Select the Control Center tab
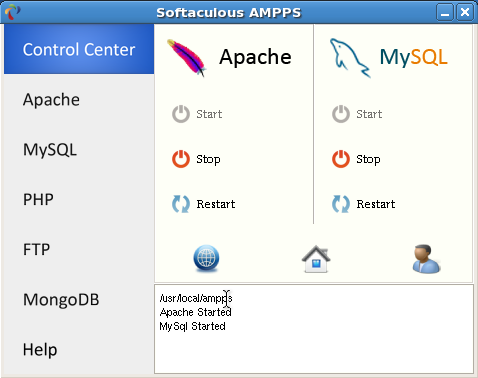 (x=79, y=49)
